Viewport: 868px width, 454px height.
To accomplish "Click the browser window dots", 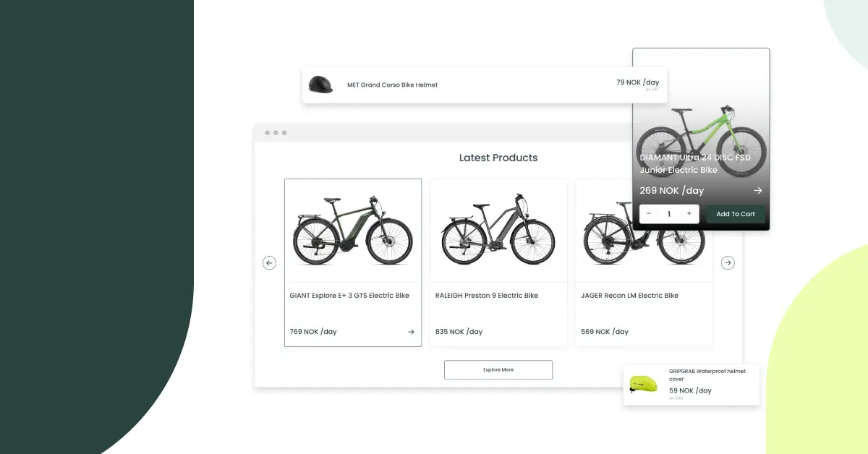I will [276, 133].
